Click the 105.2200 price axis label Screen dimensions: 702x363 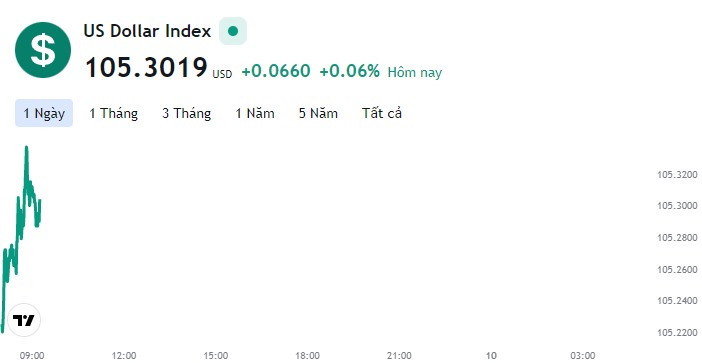click(x=677, y=333)
